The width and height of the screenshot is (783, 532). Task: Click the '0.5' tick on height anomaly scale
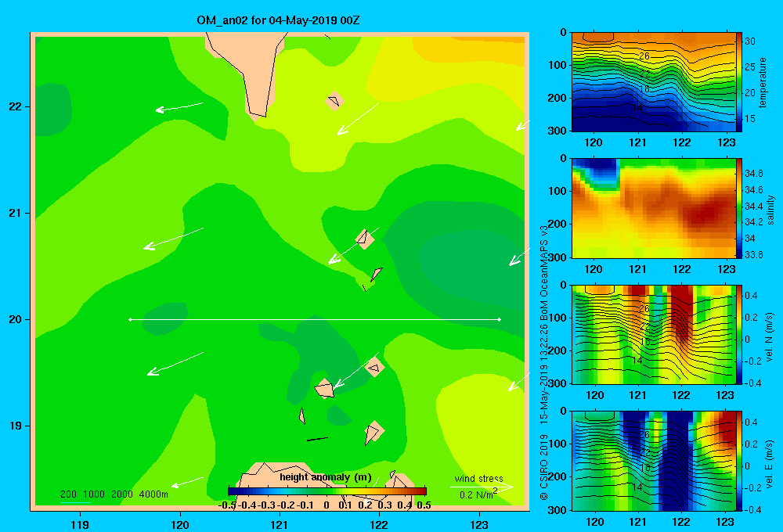(x=424, y=505)
